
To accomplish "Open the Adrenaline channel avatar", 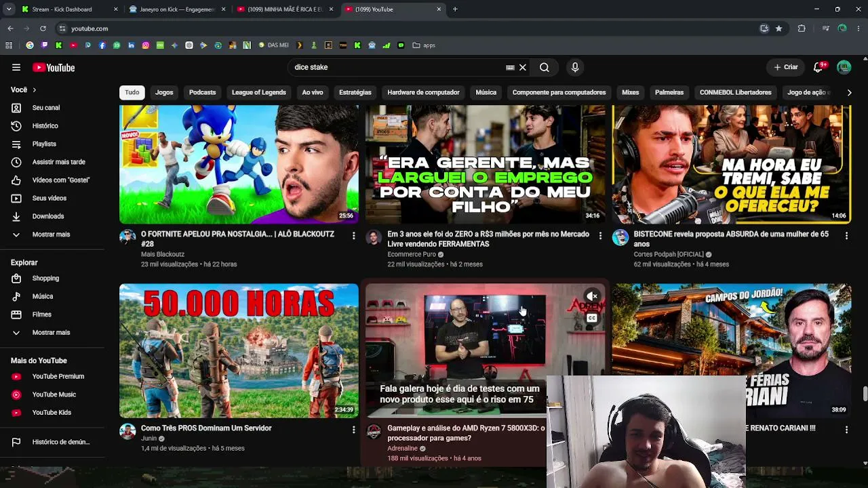I will tap(374, 432).
